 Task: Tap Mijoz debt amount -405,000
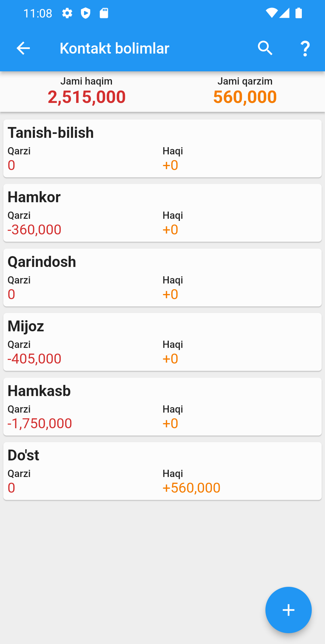pyautogui.click(x=34, y=359)
